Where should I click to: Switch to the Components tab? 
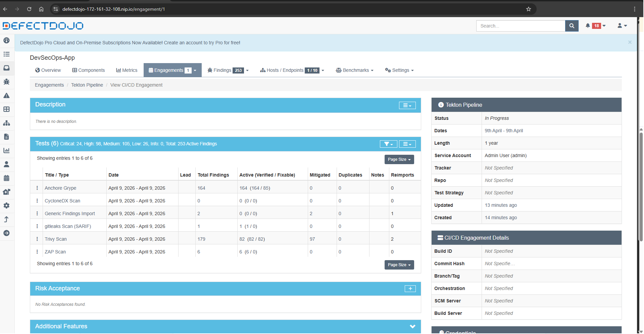(x=88, y=70)
